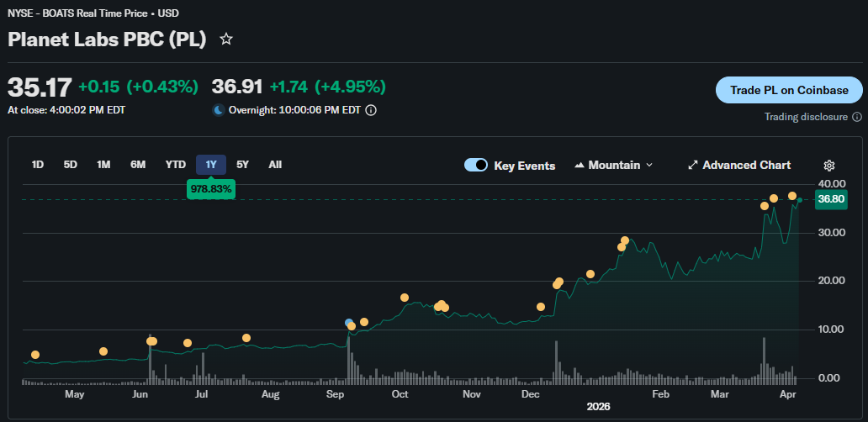
Task: Add Planet Labs to watchlist with star icon
Action: (226, 40)
